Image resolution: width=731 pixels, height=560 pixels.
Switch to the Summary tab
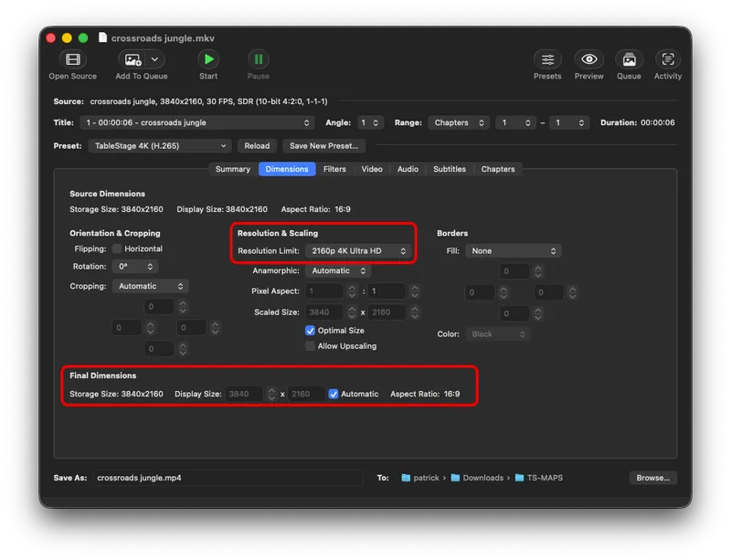coord(233,169)
